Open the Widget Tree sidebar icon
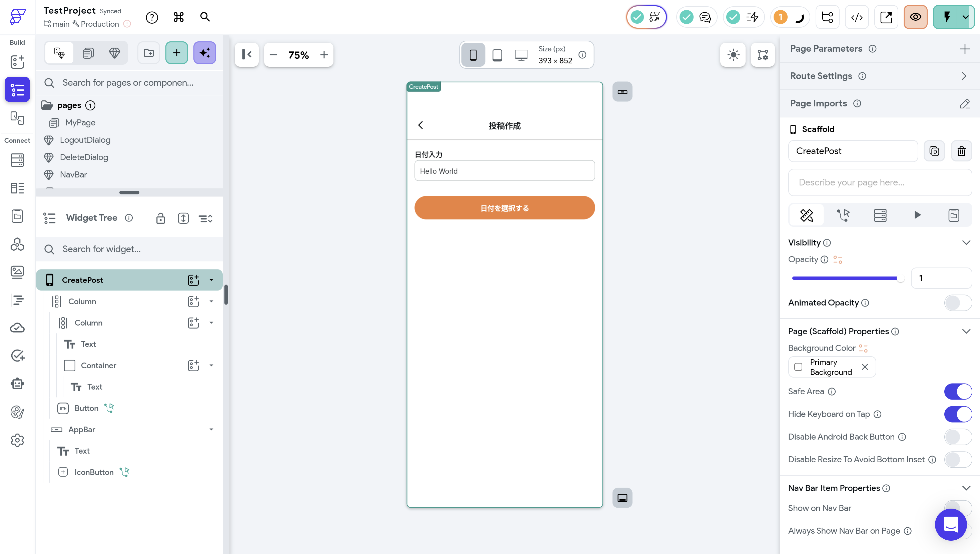This screenshot has width=980, height=554. (17, 90)
